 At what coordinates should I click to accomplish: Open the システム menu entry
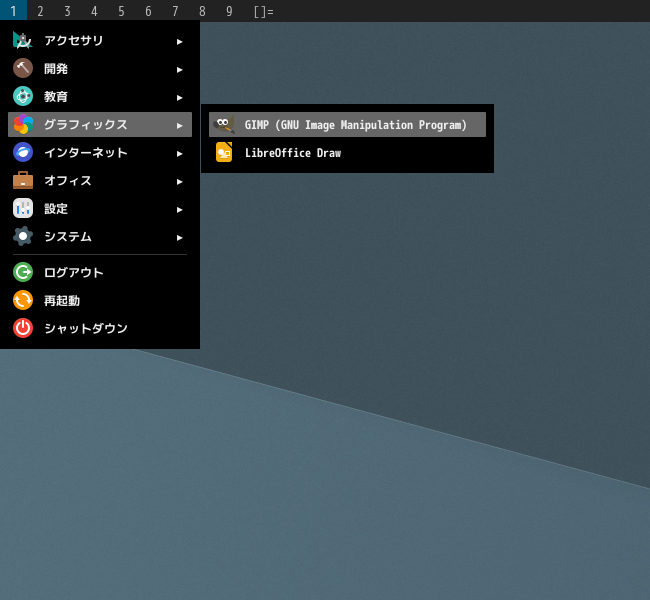pos(100,236)
